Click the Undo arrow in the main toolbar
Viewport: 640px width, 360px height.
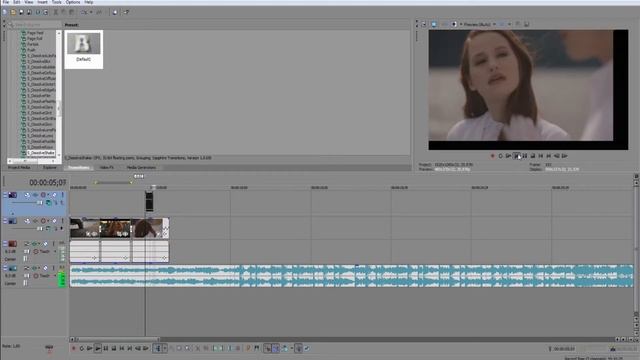pos(84,12)
